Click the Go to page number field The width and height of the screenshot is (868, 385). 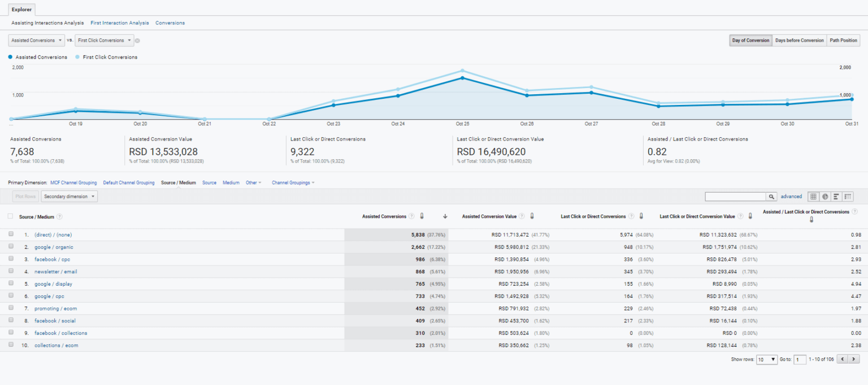[x=800, y=360]
